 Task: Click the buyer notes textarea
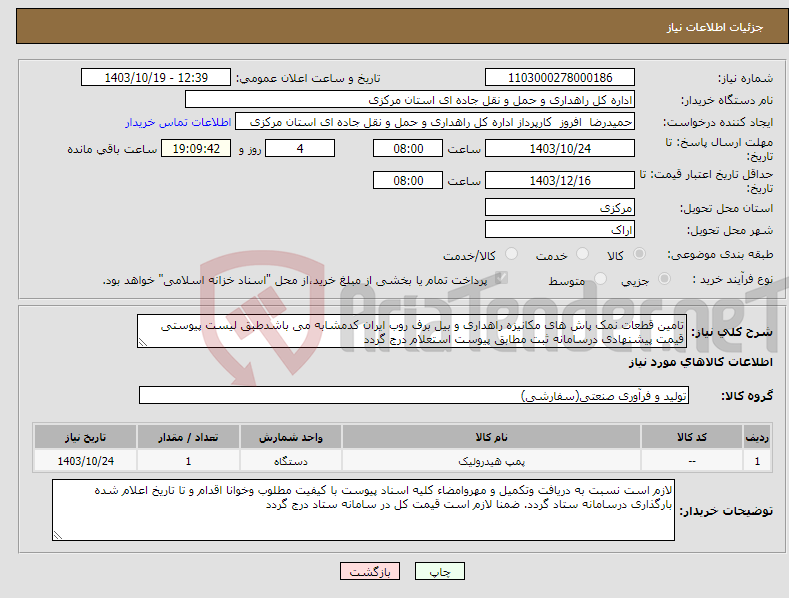pos(363,510)
